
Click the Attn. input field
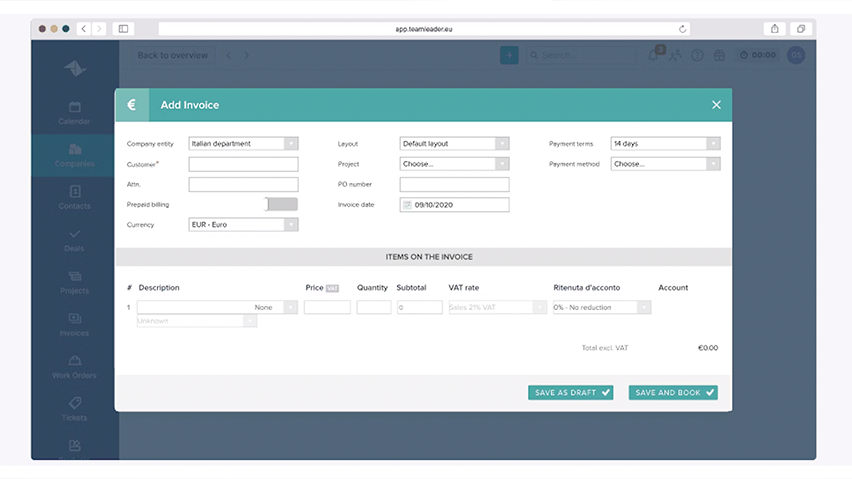tap(243, 184)
